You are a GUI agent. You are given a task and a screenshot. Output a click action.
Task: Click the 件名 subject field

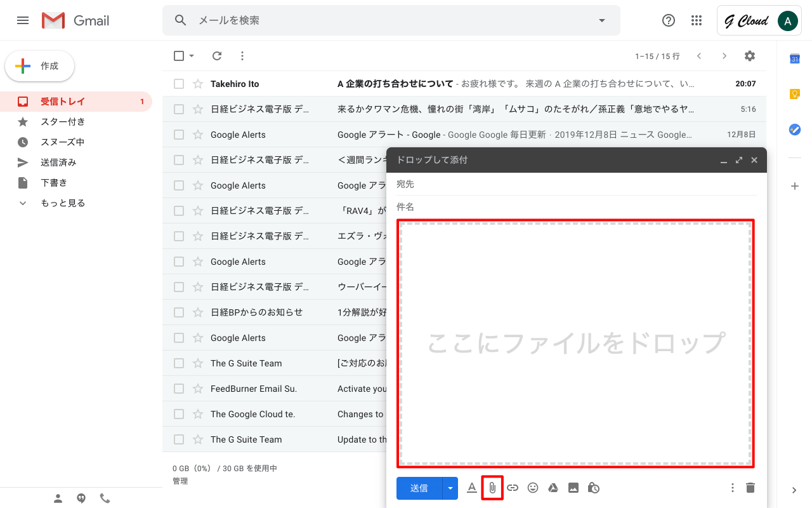click(x=576, y=207)
